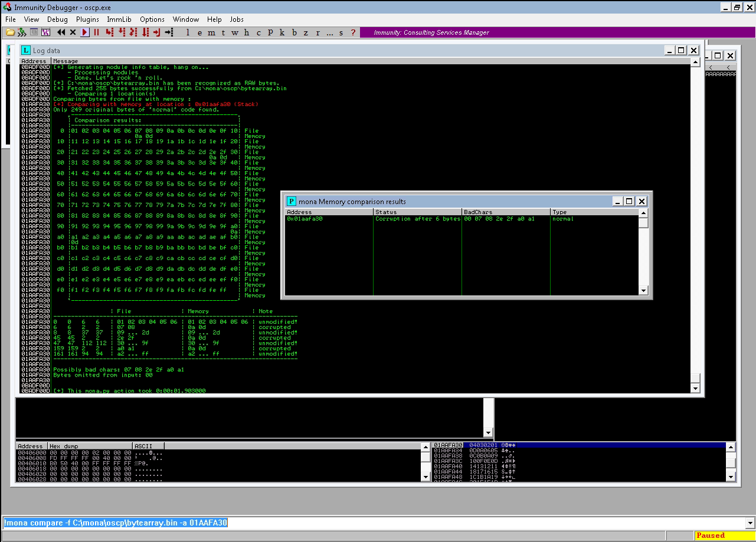
Task: Click the Run program play icon
Action: click(85, 32)
